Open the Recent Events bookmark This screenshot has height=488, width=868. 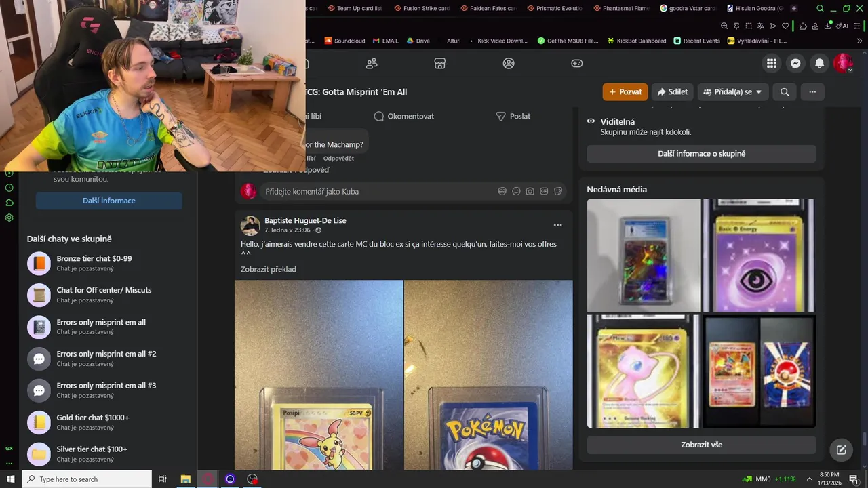(x=696, y=41)
